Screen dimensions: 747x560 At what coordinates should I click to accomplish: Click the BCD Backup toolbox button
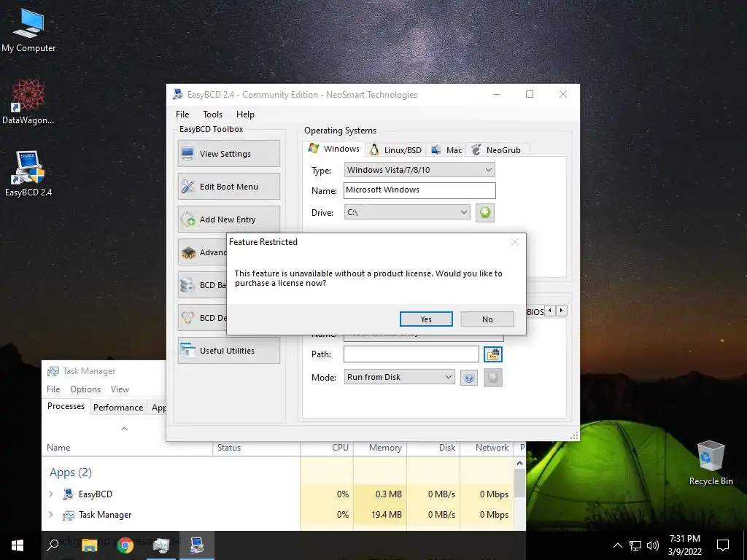click(203, 285)
